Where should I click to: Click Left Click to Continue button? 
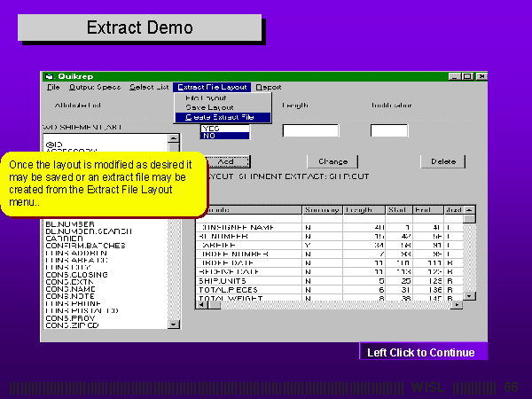(421, 353)
